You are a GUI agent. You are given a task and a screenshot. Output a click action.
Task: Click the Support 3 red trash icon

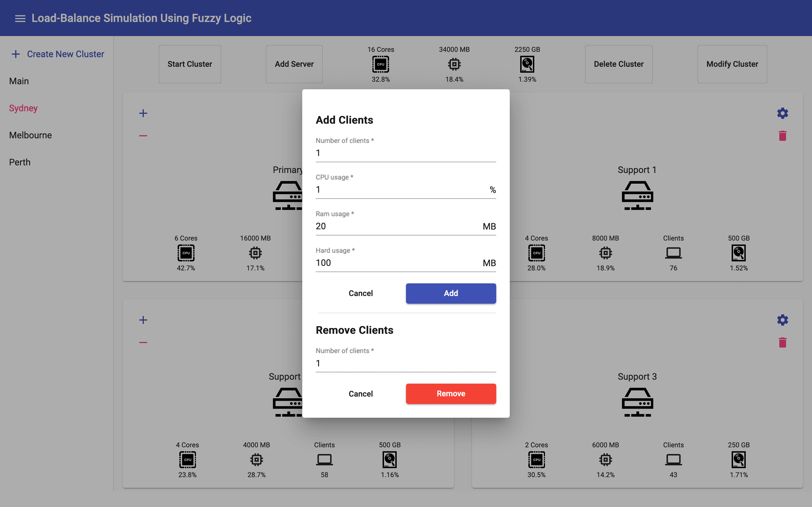pos(782,342)
